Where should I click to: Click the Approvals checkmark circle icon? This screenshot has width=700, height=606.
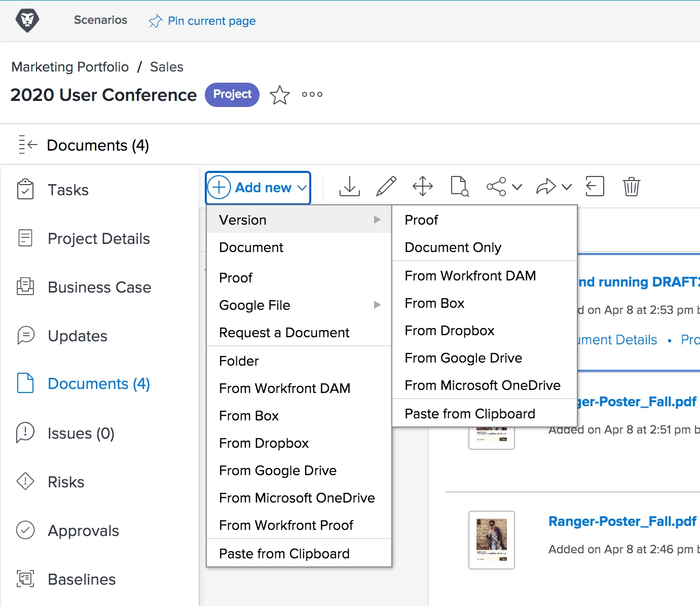coord(25,530)
